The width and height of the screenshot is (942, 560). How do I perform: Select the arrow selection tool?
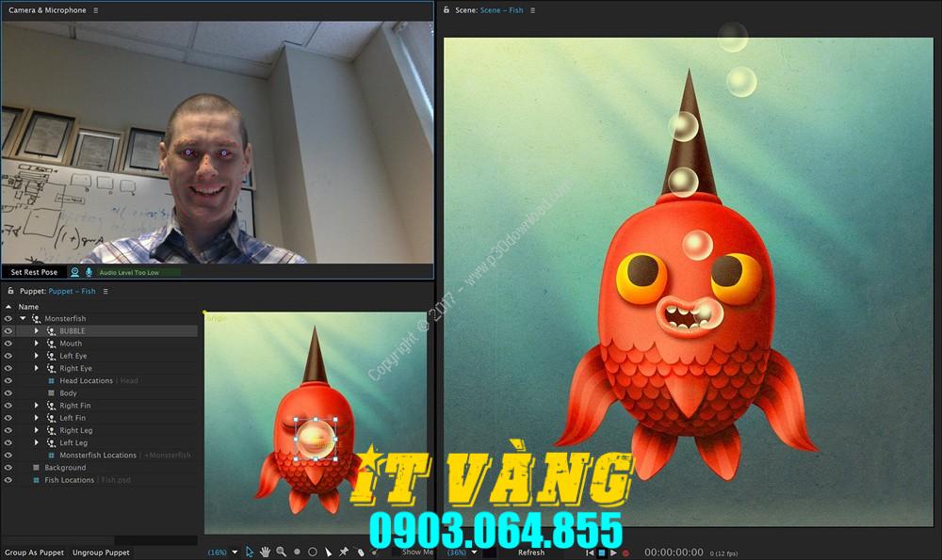coord(248,552)
